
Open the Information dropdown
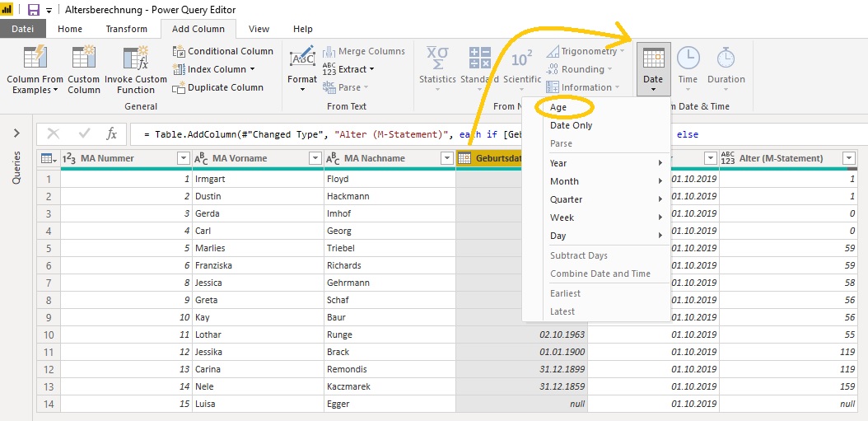(583, 87)
